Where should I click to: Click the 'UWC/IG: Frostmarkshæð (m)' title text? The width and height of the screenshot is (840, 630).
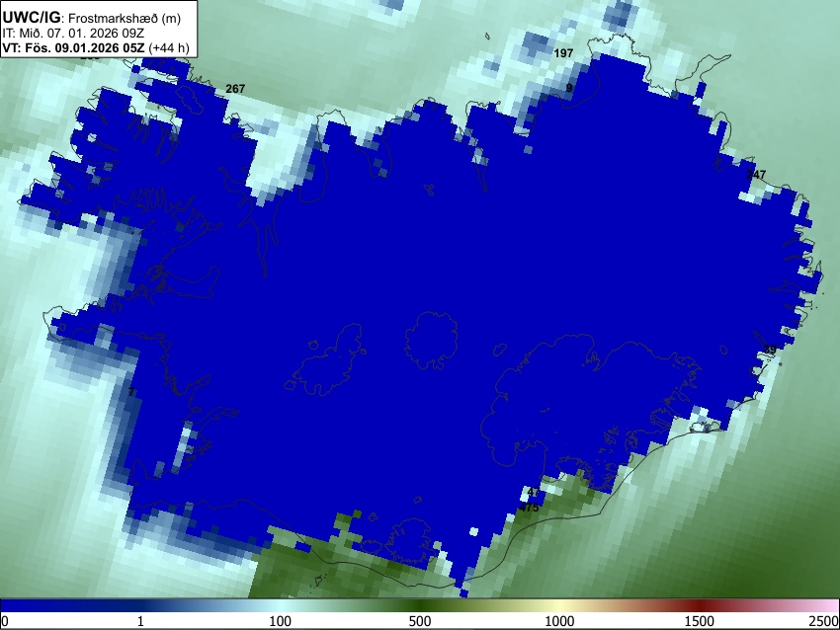tap(91, 18)
